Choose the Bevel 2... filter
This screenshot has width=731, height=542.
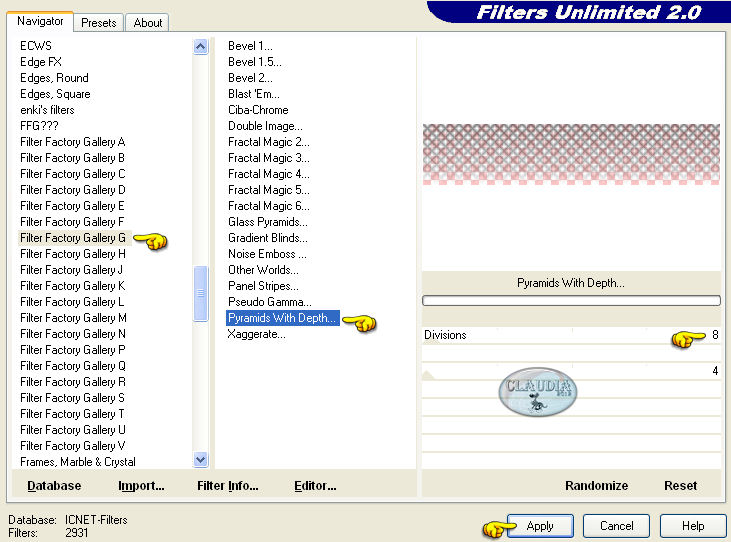[x=250, y=78]
